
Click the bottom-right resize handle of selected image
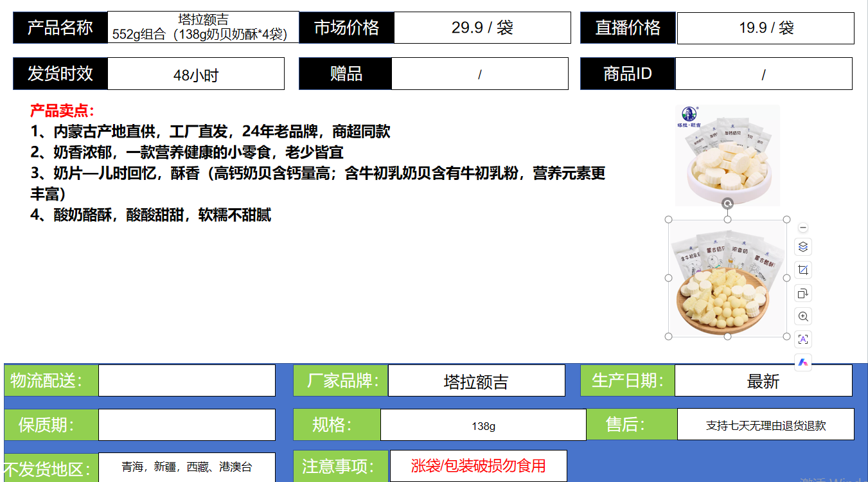point(786,336)
